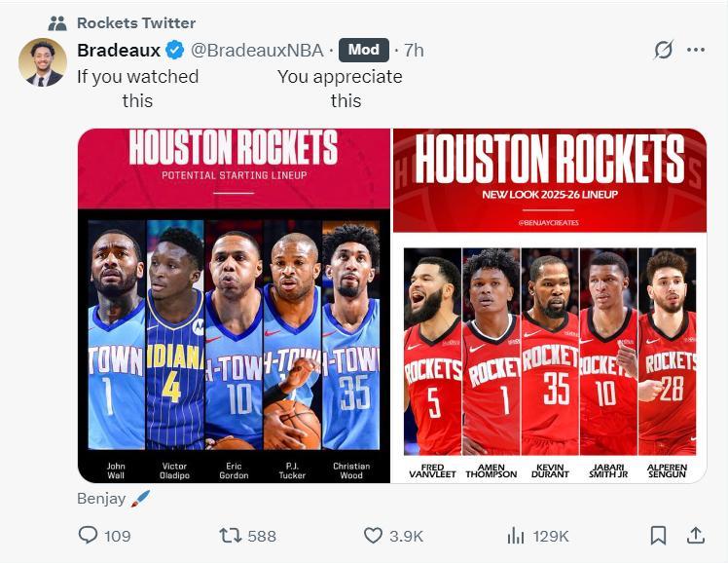Open the Rockets Twitter community link
Screen dimensions: 728x563
click(135, 22)
